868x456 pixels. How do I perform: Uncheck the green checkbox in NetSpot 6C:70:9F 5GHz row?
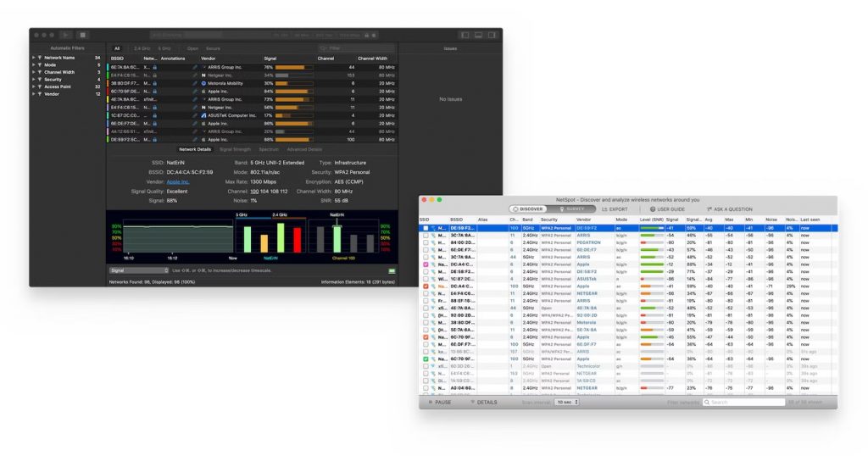[x=426, y=359]
